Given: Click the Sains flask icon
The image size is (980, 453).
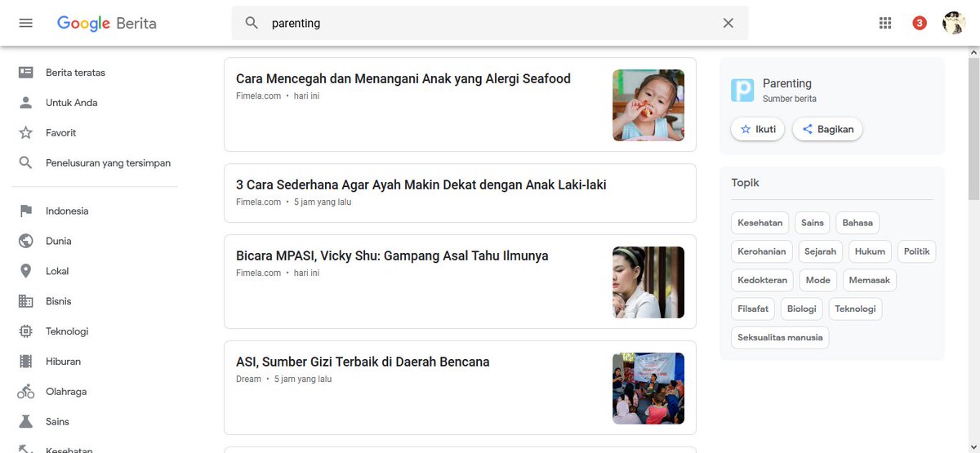Looking at the screenshot, I should (26, 422).
